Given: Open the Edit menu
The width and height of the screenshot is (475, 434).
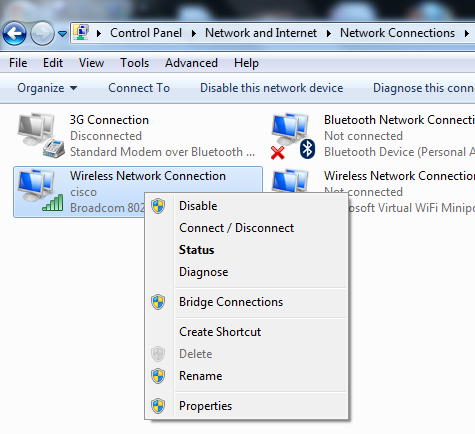Looking at the screenshot, I should (53, 63).
